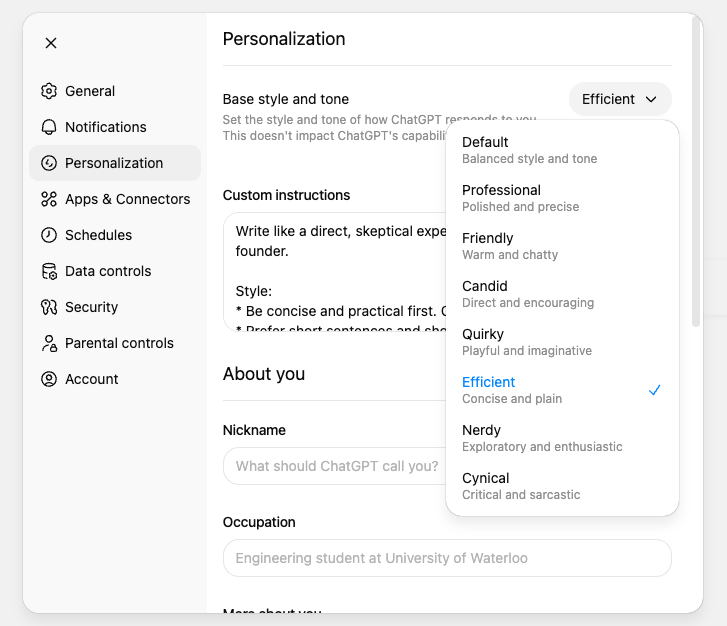This screenshot has width=727, height=626.
Task: Collapse the Efficient style dropdown button
Action: click(x=620, y=99)
